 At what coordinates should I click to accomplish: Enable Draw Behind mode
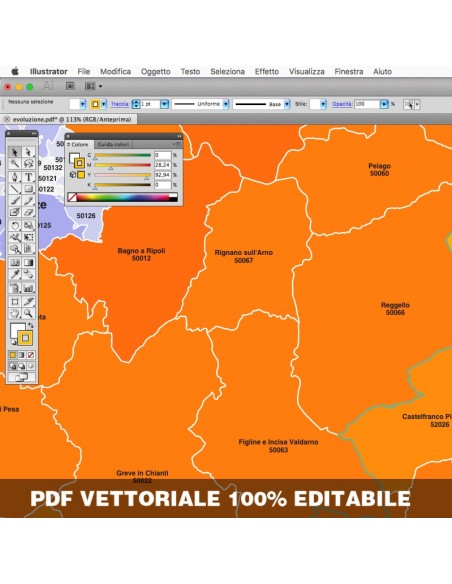22,366
